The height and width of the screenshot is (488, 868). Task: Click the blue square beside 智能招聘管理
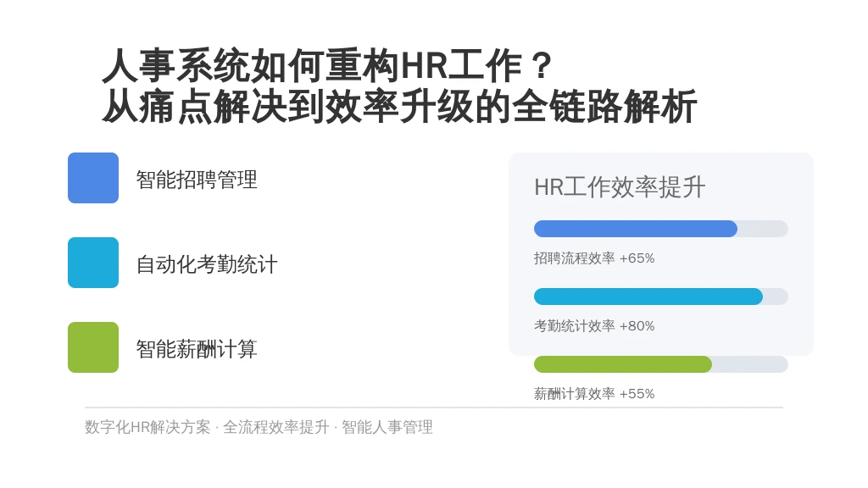[93, 178]
